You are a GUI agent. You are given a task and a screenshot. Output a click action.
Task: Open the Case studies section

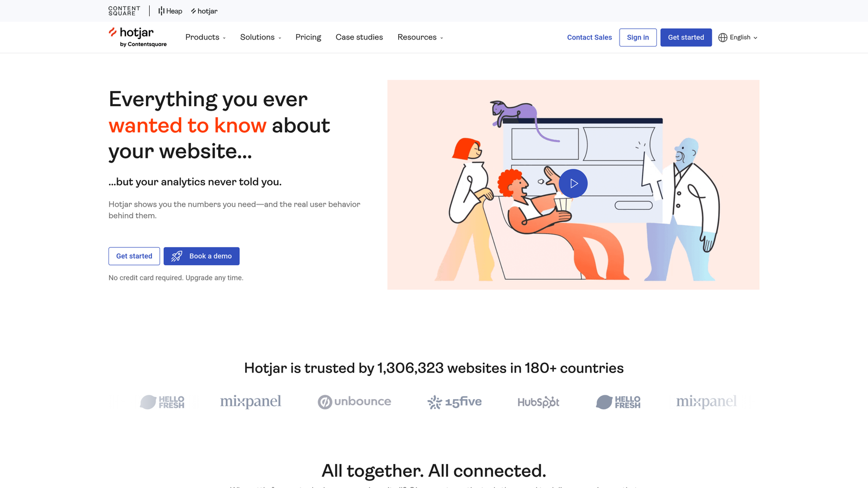point(359,37)
